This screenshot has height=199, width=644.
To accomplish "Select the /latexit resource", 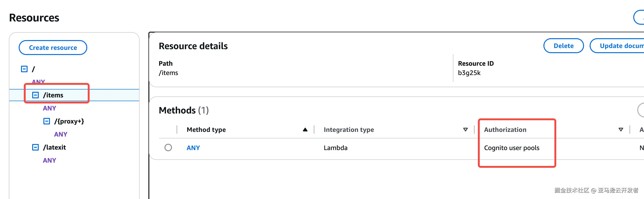I will 55,147.
